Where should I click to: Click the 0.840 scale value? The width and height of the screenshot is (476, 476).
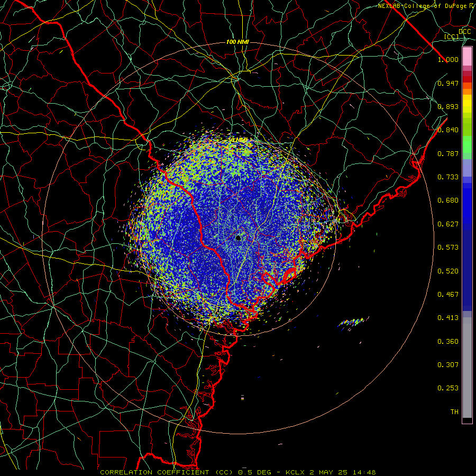[x=448, y=130]
